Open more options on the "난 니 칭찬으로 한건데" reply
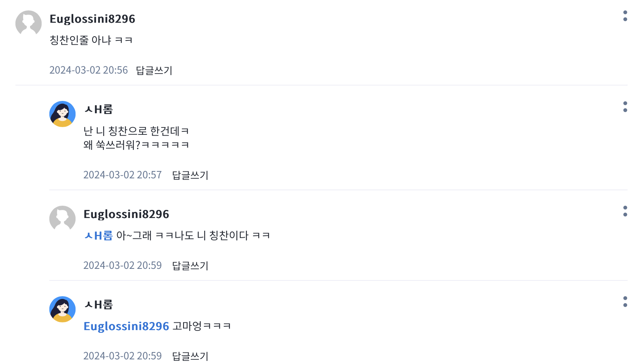 point(625,107)
